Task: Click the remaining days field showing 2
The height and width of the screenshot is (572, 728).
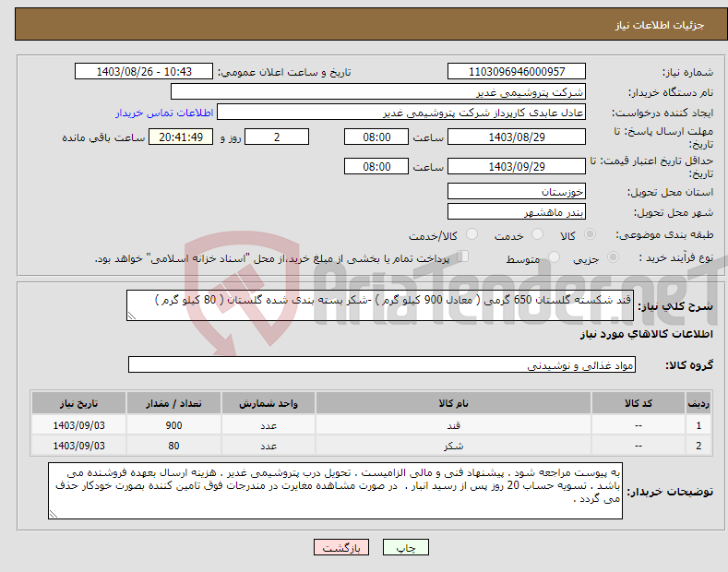Action: tap(277, 137)
